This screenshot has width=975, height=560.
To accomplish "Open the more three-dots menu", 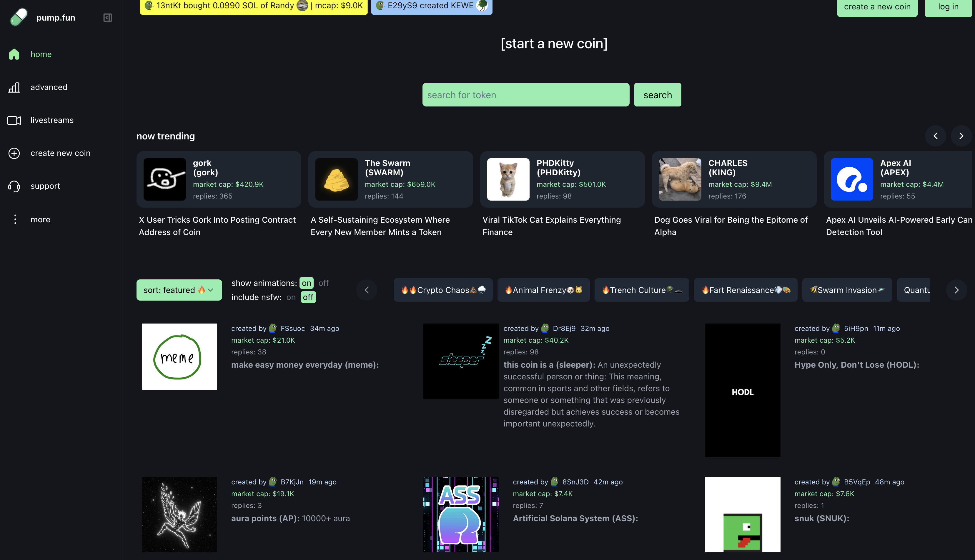I will (15, 219).
